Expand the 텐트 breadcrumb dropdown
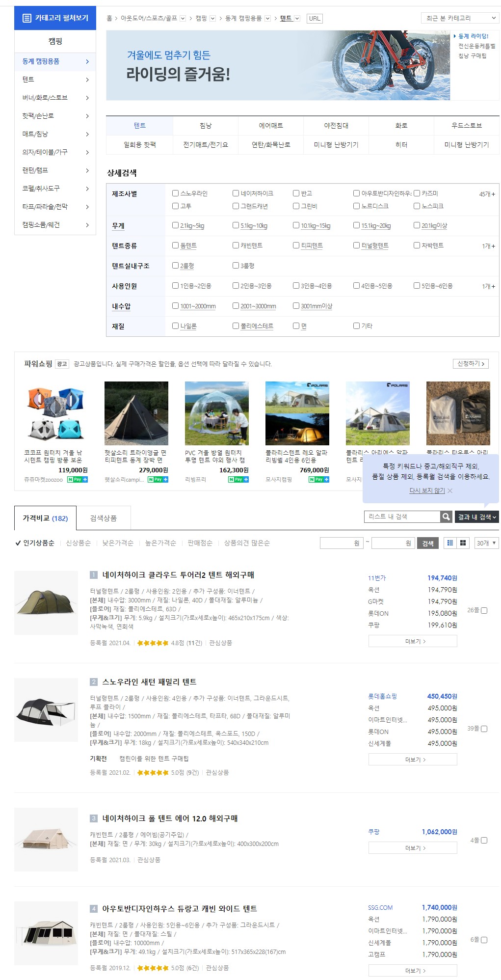Screen dimensions: 501x980 click(297, 19)
